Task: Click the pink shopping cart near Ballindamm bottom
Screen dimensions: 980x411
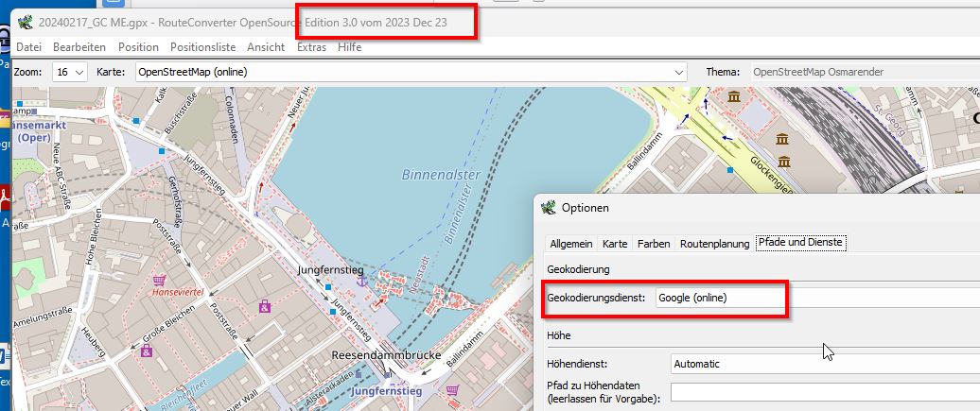Action: 453,389
